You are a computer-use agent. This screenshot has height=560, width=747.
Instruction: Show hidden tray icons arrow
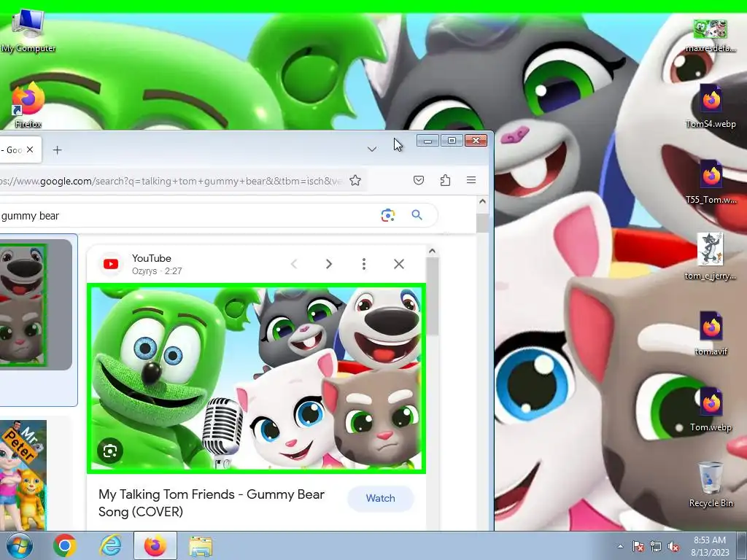click(x=620, y=546)
